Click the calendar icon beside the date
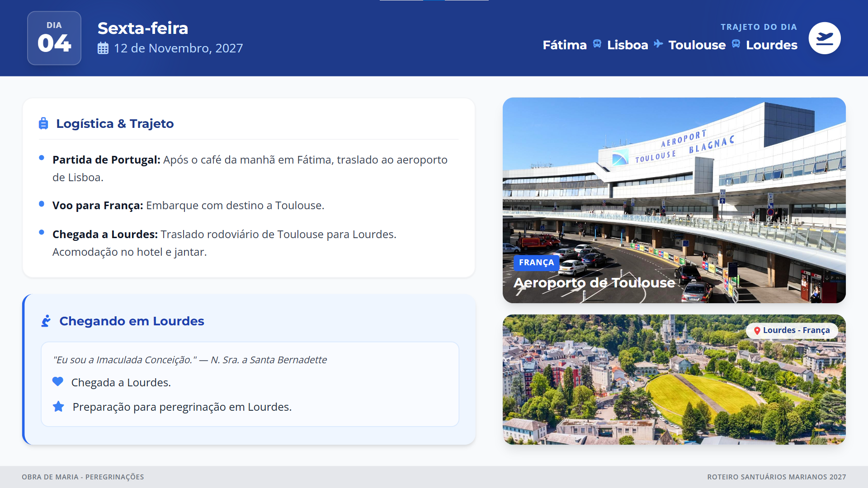Image resolution: width=868 pixels, height=488 pixels. point(103,48)
